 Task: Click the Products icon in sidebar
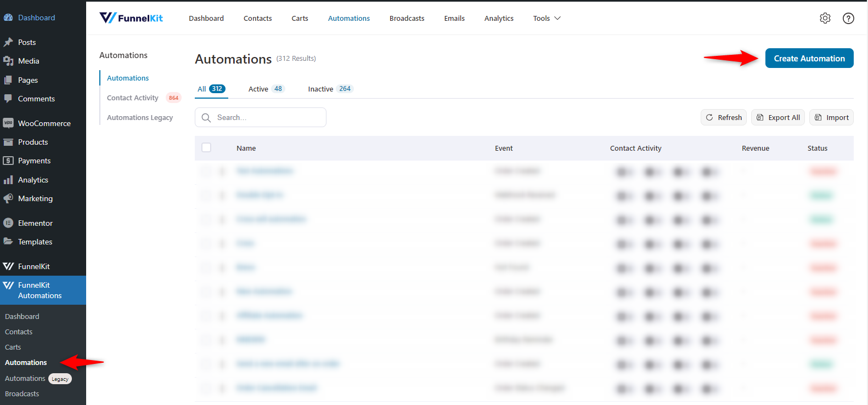(8, 142)
